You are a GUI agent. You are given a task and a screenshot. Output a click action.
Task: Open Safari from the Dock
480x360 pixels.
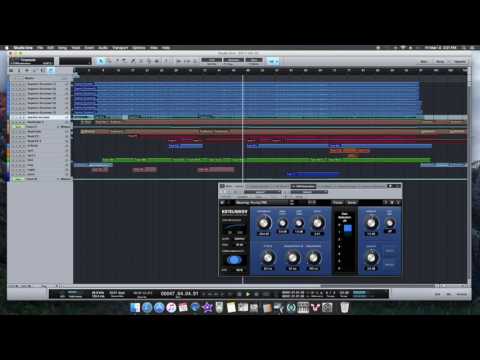pyautogui.click(x=147, y=308)
